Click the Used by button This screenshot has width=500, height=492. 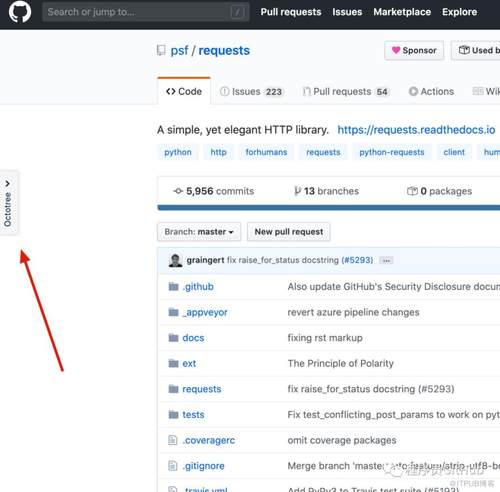point(476,50)
